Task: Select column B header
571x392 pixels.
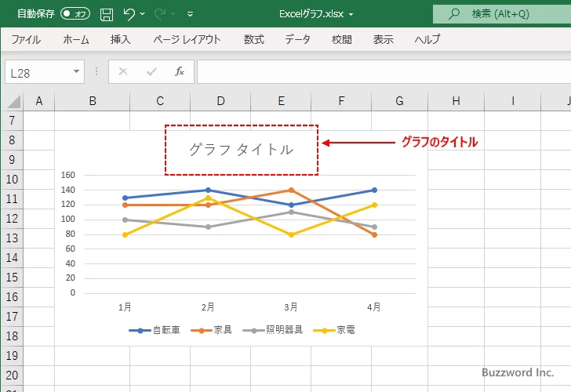Action: coord(92,101)
